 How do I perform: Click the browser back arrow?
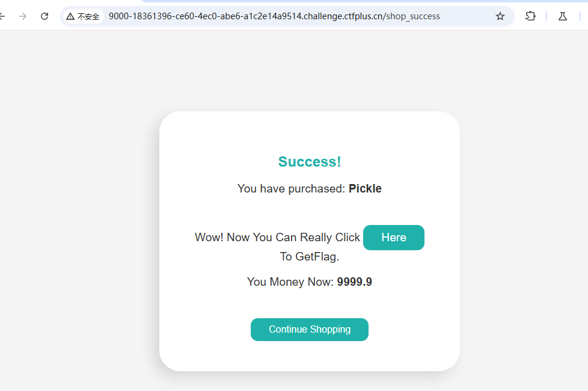point(3,16)
